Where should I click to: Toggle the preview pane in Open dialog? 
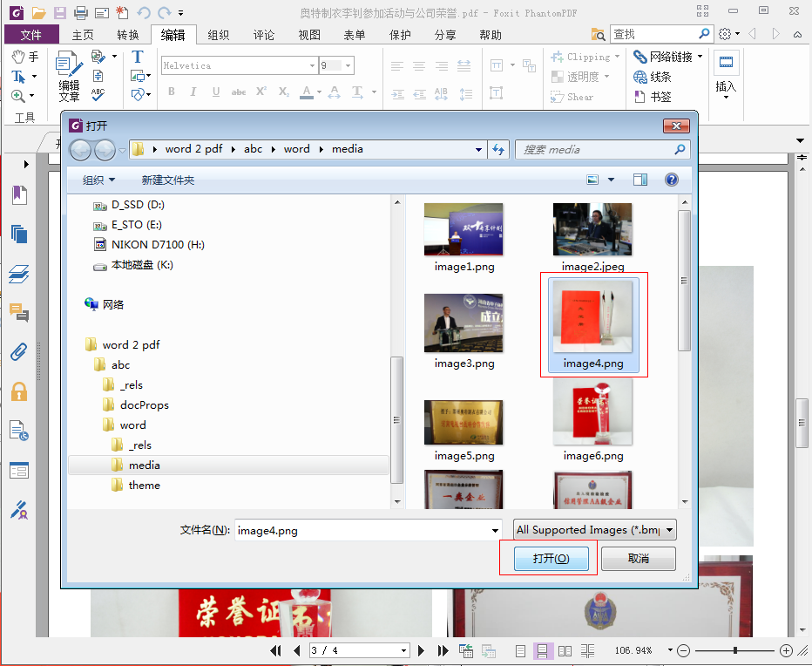click(x=640, y=180)
